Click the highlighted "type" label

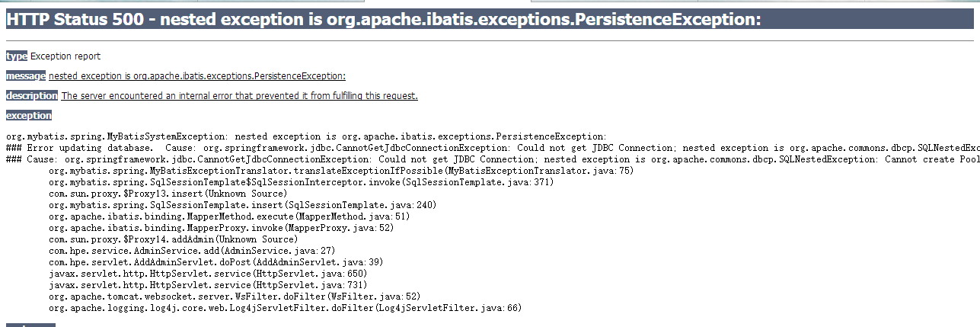(17, 56)
